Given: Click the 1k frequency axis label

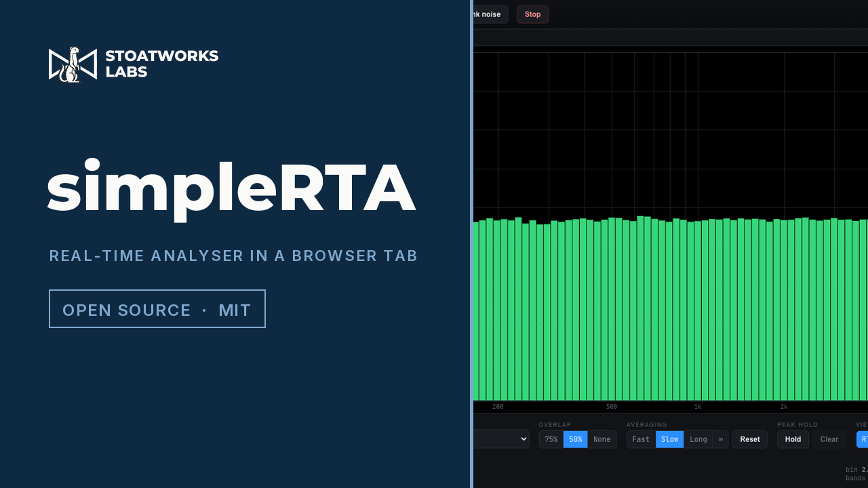Looking at the screenshot, I should pos(698,407).
